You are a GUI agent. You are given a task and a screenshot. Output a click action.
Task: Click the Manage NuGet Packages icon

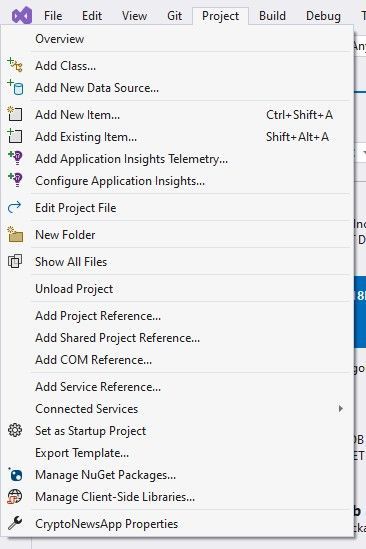click(x=15, y=474)
